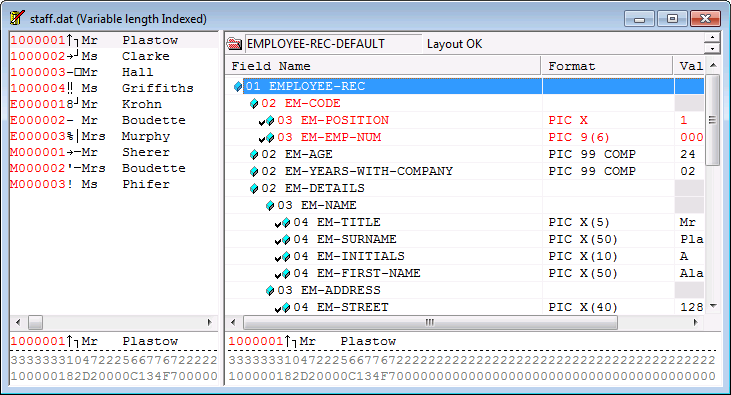
Task: Select record 1000003 Mr Hall
Action: click(x=114, y=72)
